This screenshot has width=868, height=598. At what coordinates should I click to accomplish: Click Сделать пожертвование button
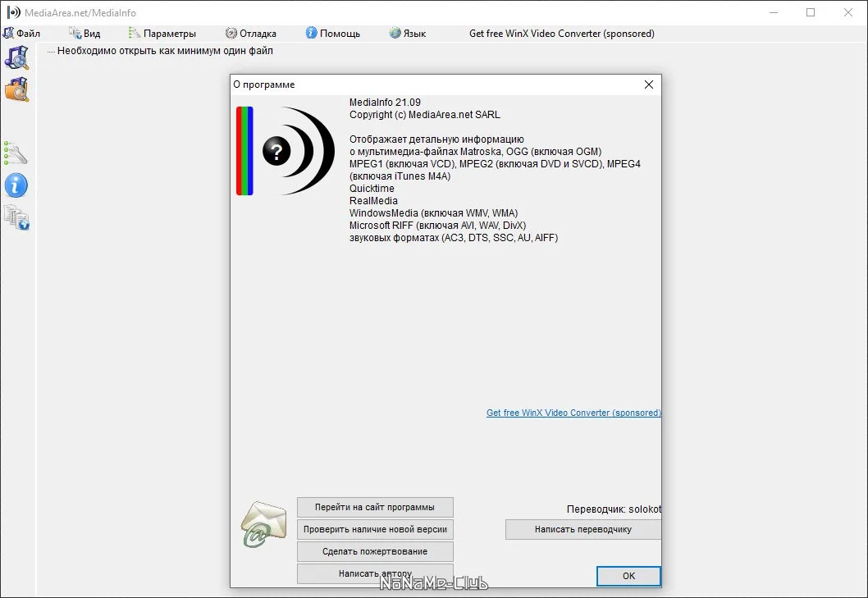[375, 551]
